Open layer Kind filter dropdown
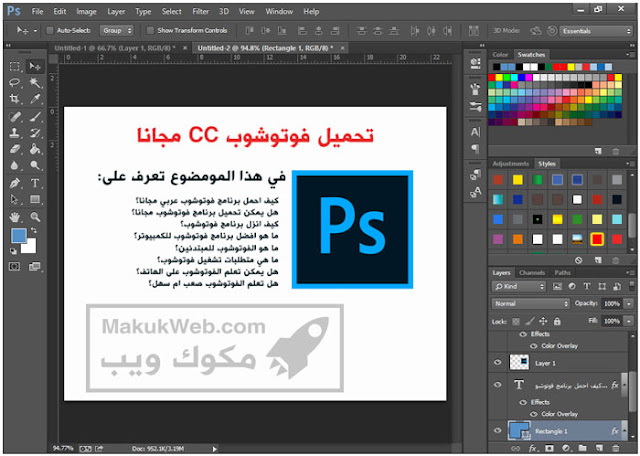 click(519, 287)
